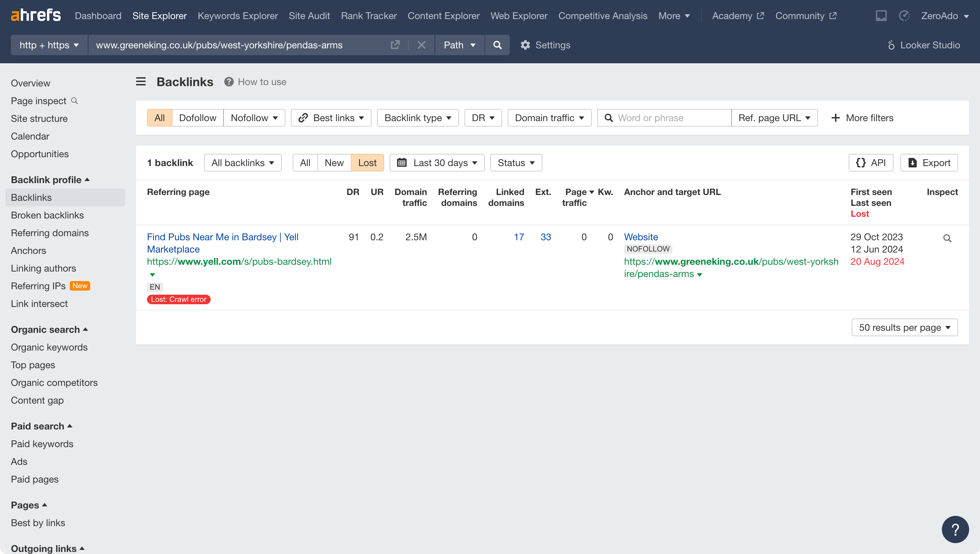Image resolution: width=980 pixels, height=554 pixels.
Task: Open How to use help
Action: click(255, 82)
